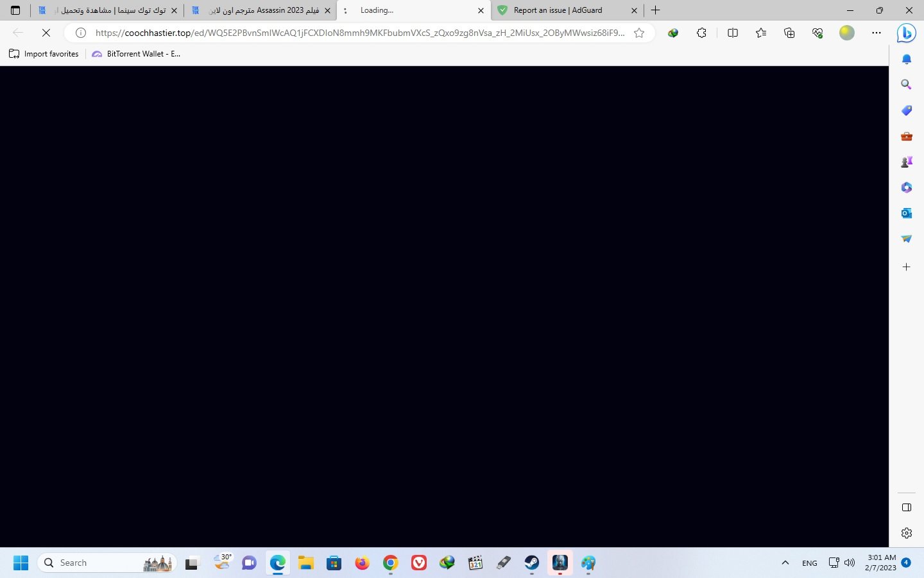Image resolution: width=924 pixels, height=578 pixels.
Task: Add current page to favorites star
Action: click(x=638, y=33)
